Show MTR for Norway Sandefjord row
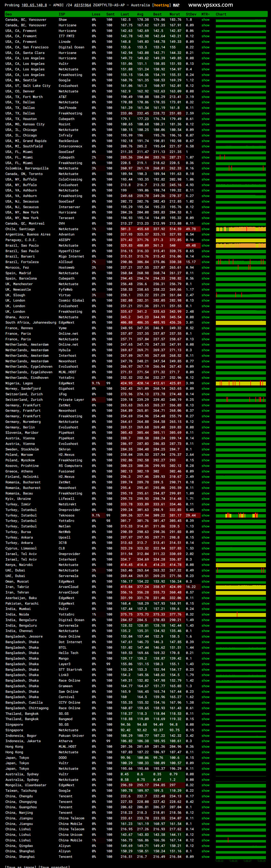Image resolution: width=271 pixels, height=868 pixels. pos(205,389)
